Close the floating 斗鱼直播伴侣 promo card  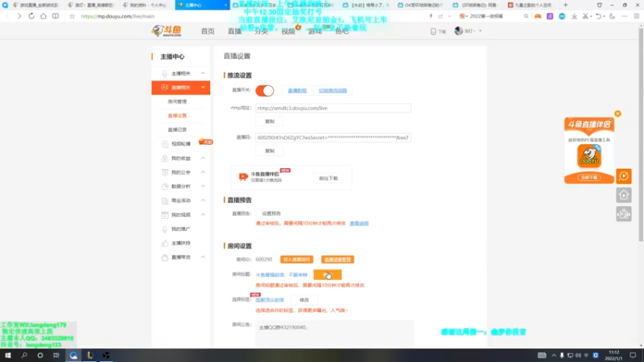pyautogui.click(x=617, y=113)
